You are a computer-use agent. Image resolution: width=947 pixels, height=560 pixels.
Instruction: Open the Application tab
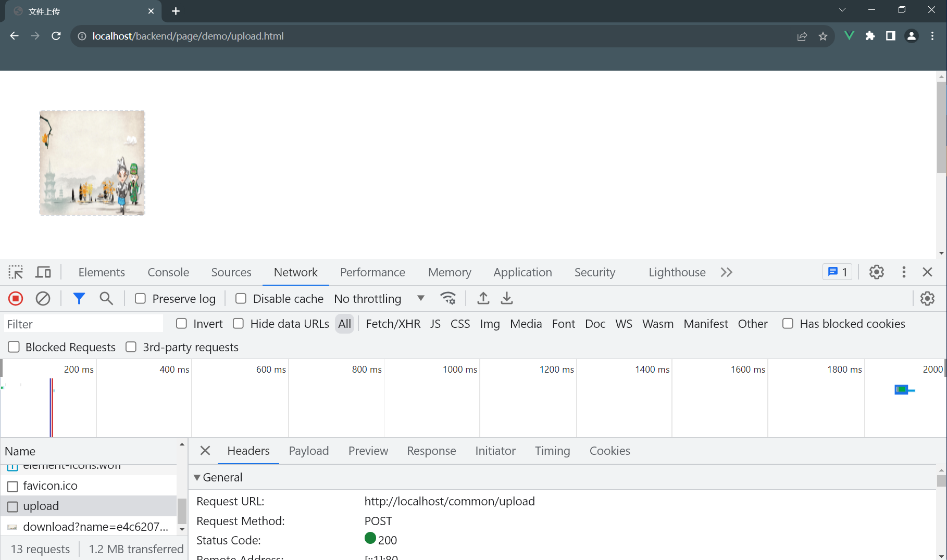pyautogui.click(x=522, y=272)
